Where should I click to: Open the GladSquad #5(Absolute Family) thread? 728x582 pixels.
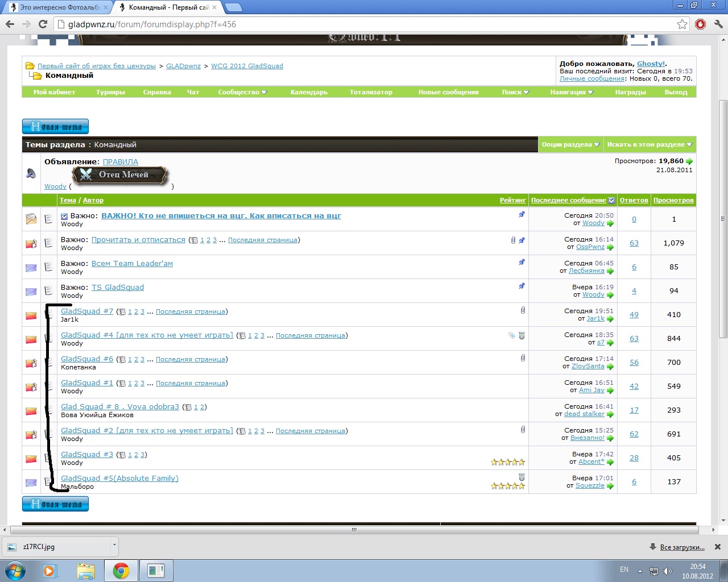coord(119,478)
